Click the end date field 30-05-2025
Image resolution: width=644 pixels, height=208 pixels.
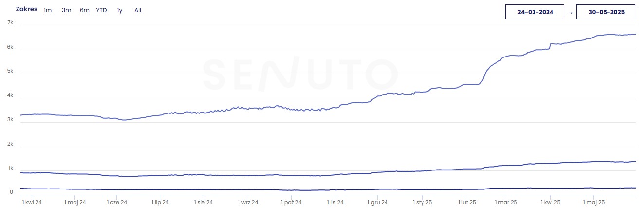(x=606, y=12)
